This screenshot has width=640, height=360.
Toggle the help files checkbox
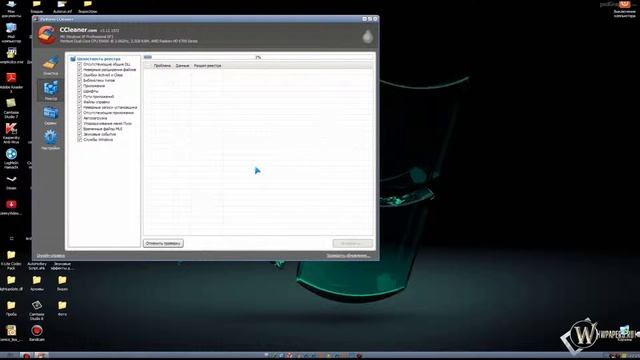80,102
